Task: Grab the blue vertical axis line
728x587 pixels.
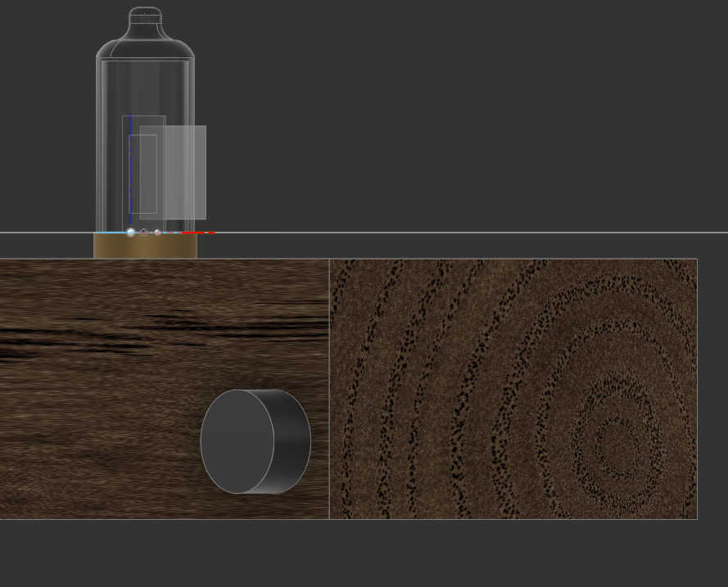Action: click(130, 172)
